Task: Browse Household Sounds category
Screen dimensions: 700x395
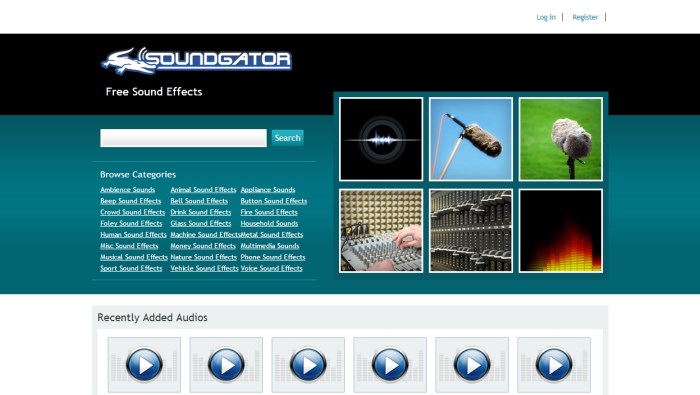Action: 269,223
